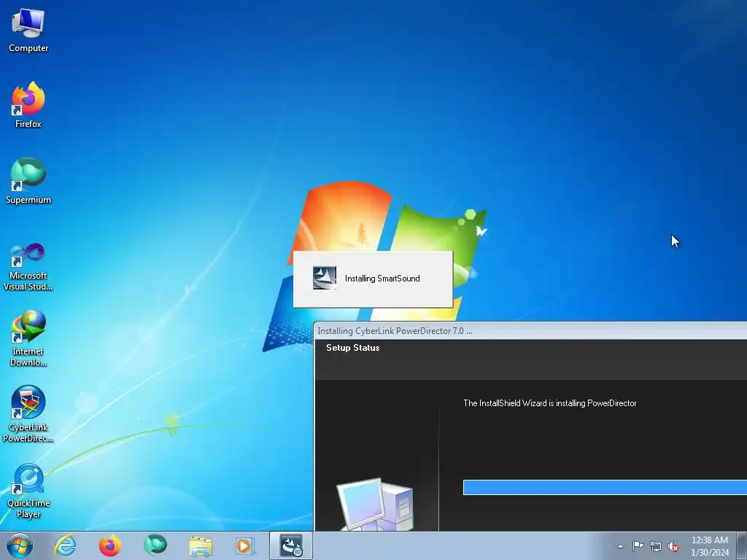Click the computer graphic in installer
Screen dimensions: 747x560
pos(376,505)
